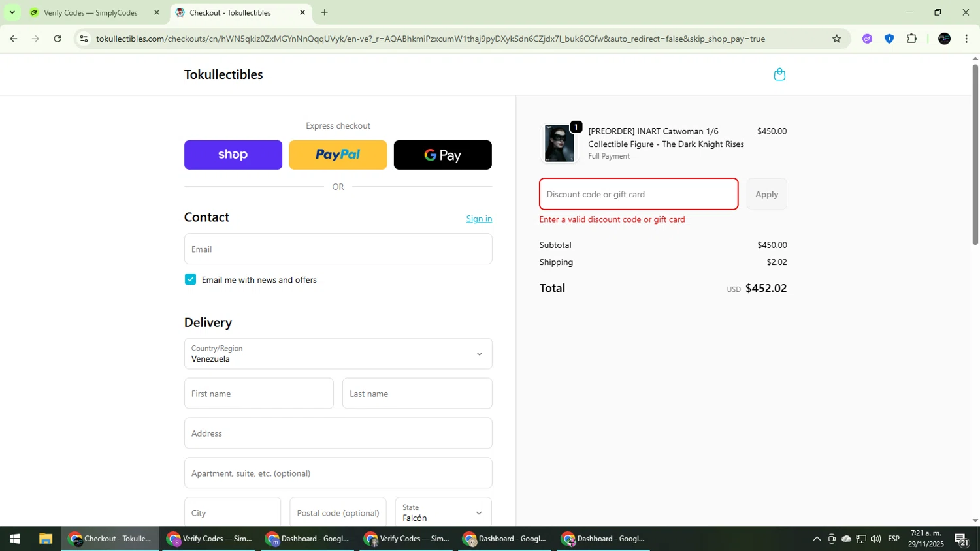Bookmark this page with star icon
Screen dimensions: 980x551
coord(836,39)
